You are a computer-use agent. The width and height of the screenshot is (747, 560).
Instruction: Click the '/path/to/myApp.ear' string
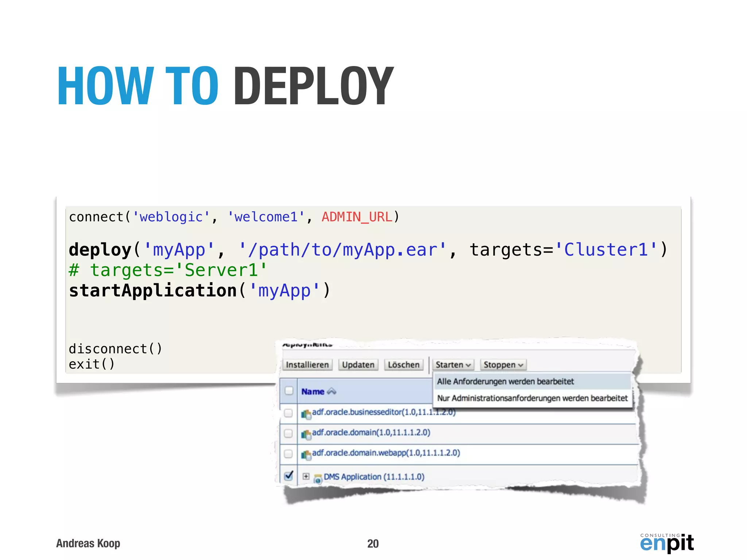[342, 250]
